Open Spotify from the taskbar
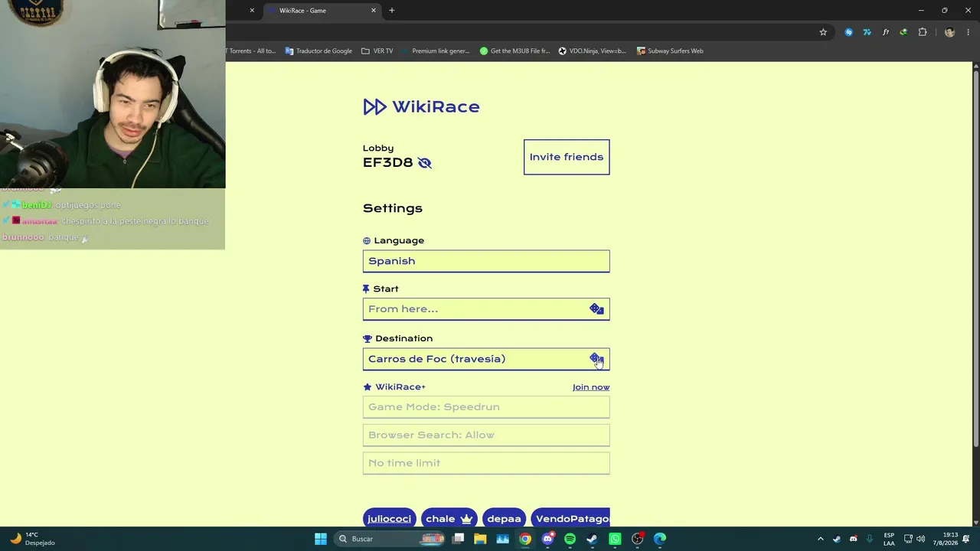 point(570,539)
